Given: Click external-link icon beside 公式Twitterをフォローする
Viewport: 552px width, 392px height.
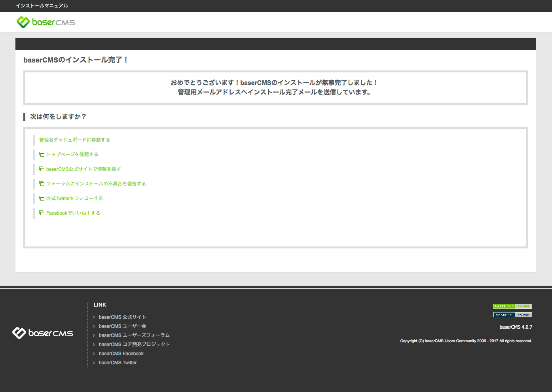Looking at the screenshot, I should pyautogui.click(x=42, y=198).
